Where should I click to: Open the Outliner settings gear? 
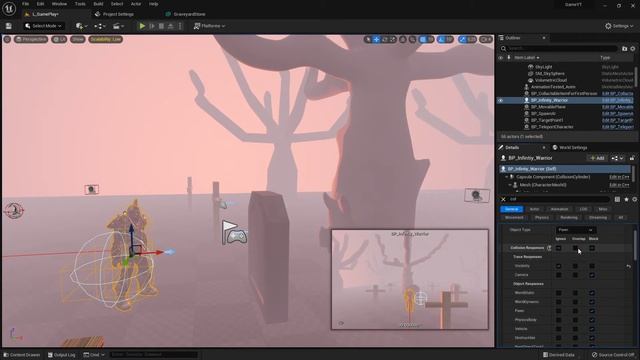[633, 49]
